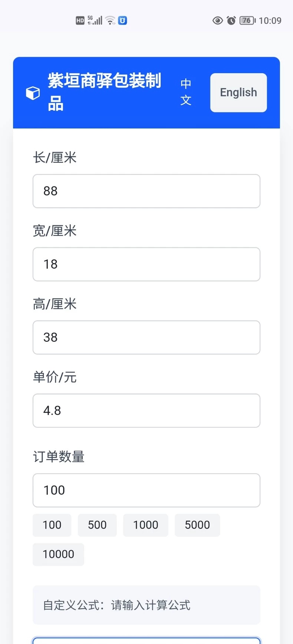Tap the blue shield app icon in status bar
The image size is (293, 644).
point(123,20)
